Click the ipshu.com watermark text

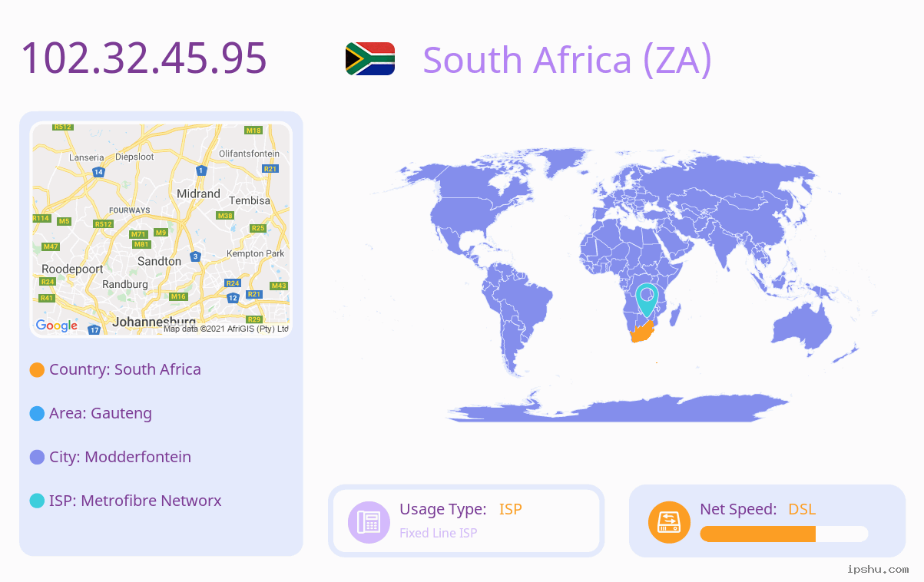(878, 570)
